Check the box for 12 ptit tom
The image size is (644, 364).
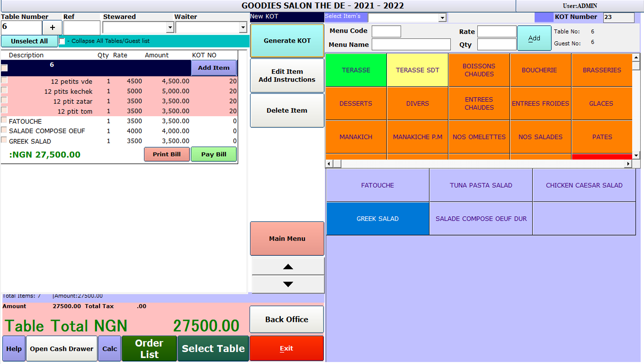[4, 110]
